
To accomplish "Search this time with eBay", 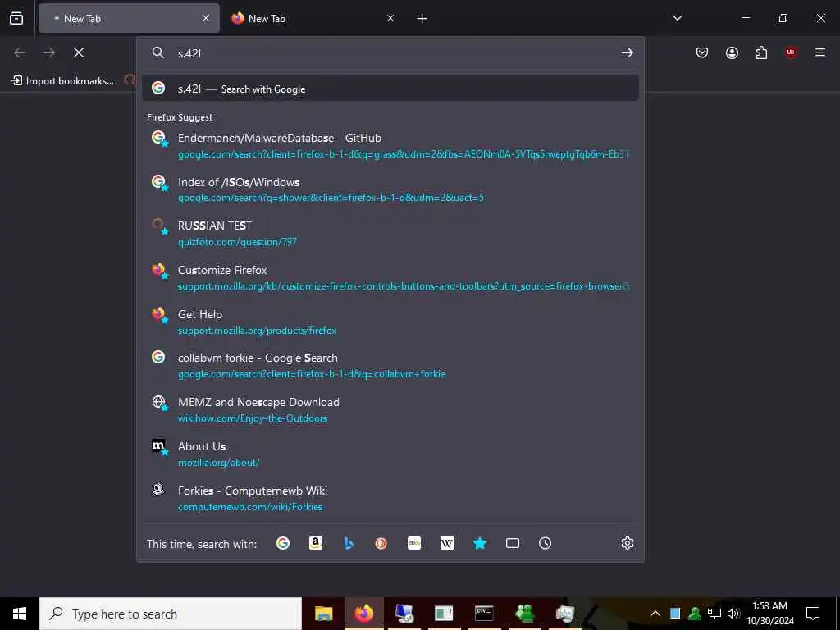I will [414, 543].
